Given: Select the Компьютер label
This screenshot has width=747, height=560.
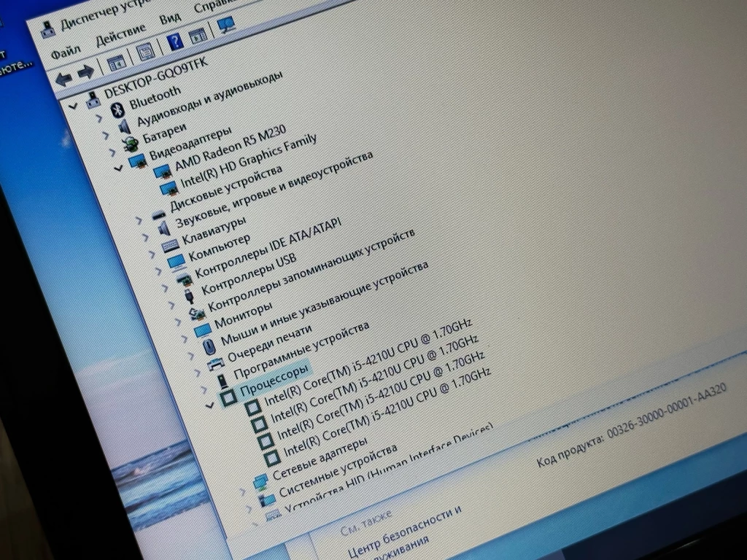Looking at the screenshot, I should 219,248.
